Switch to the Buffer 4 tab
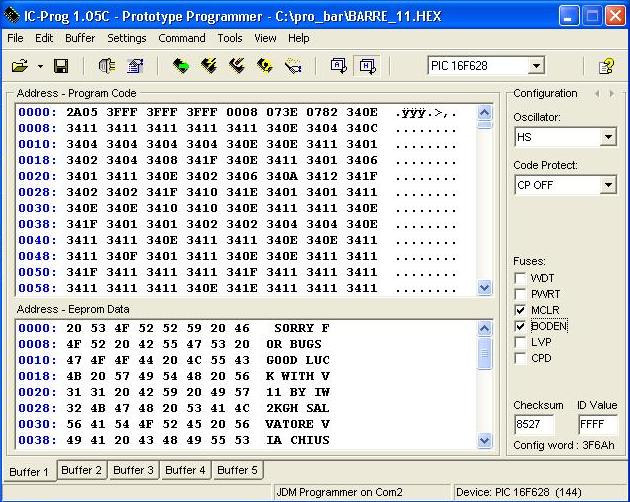This screenshot has width=630, height=502. tap(185, 470)
